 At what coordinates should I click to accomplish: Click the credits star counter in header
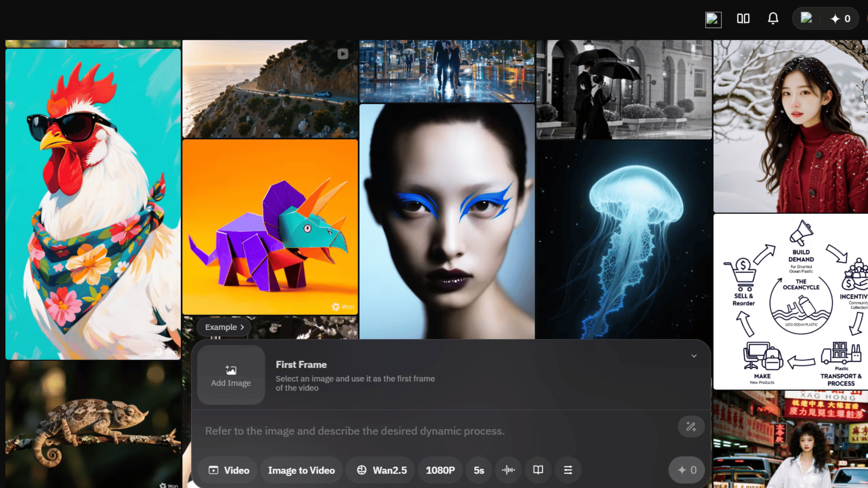click(x=840, y=19)
